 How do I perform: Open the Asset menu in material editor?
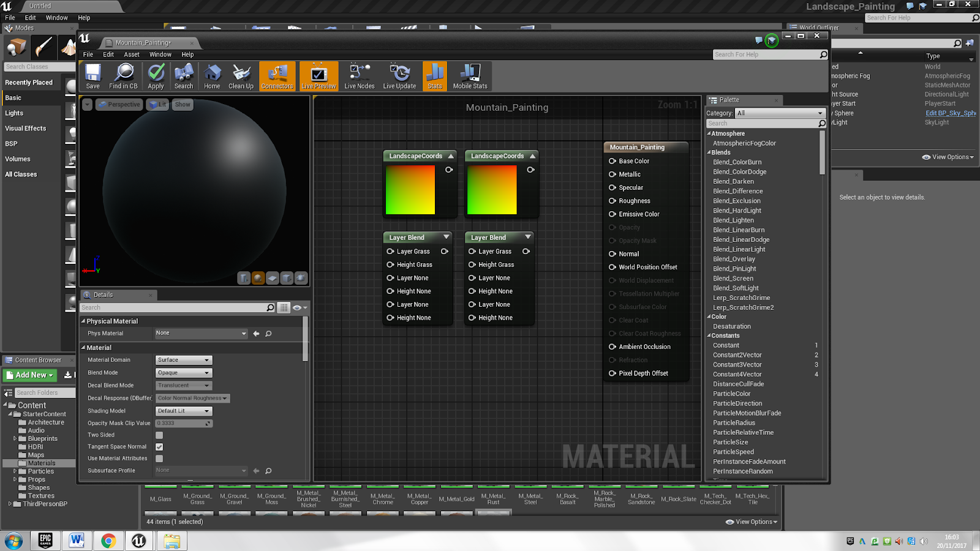tap(132, 54)
